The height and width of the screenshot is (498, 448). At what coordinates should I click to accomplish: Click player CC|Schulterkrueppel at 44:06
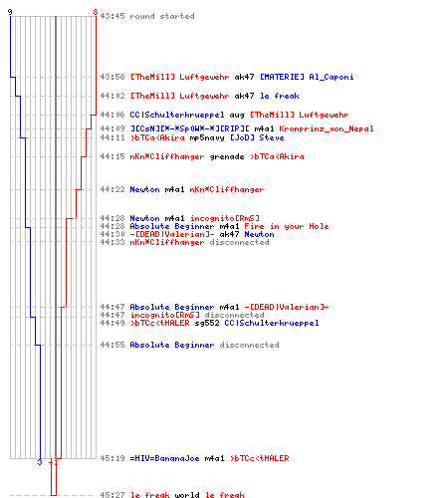(177, 115)
